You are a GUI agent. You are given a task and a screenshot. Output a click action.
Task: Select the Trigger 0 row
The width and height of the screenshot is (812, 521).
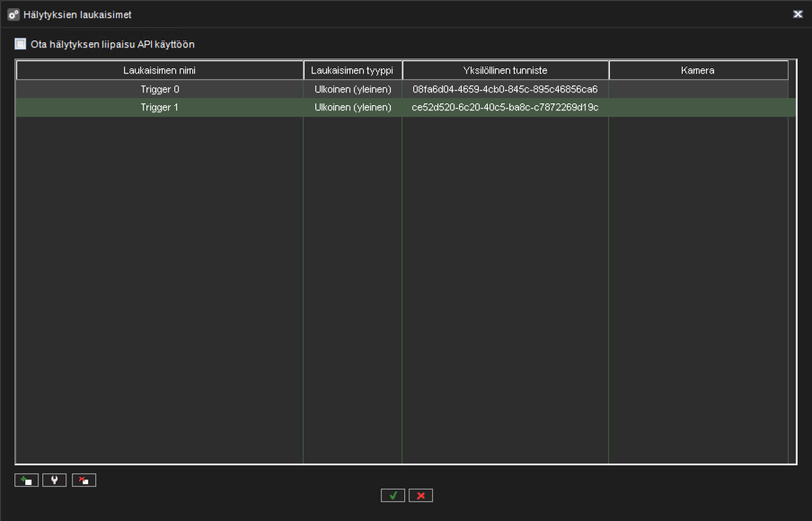[x=160, y=89]
